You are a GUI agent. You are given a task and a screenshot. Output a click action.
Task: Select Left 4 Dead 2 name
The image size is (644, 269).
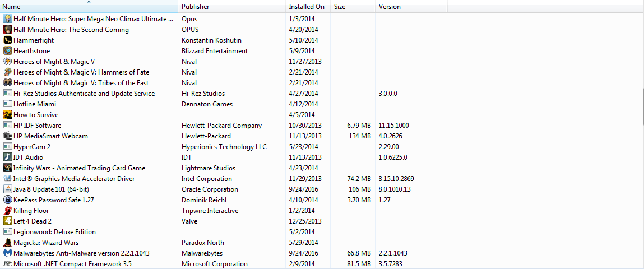[33, 221]
